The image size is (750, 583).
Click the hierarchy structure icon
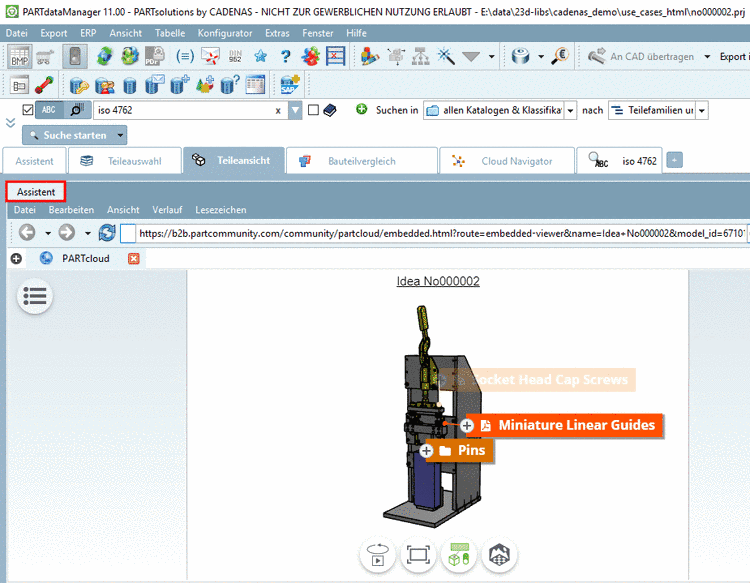coord(420,56)
